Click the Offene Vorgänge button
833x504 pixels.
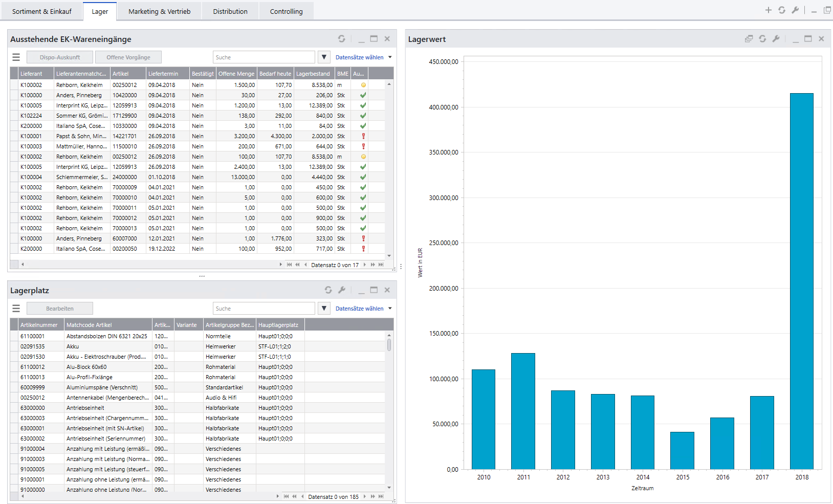tap(128, 57)
